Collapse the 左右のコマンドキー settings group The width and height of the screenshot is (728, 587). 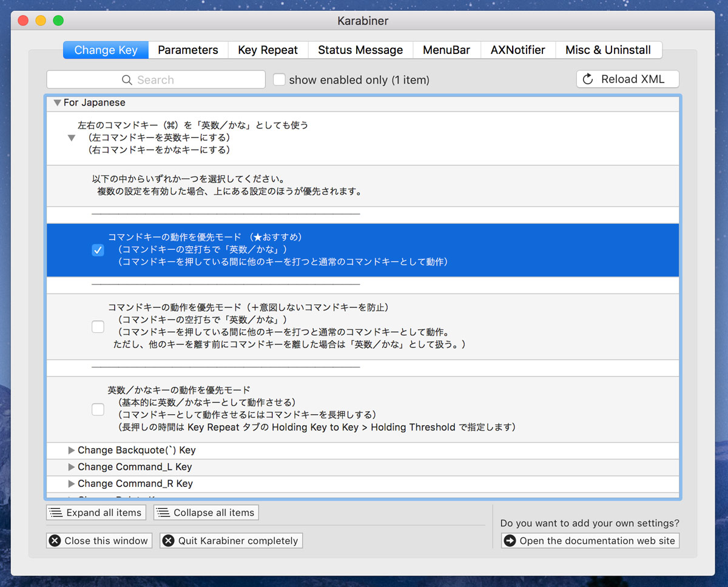pyautogui.click(x=72, y=138)
